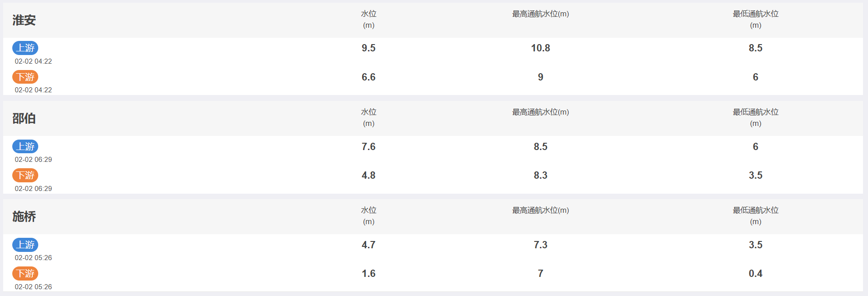Select the orange 下游 badge under 邵伯
The height and width of the screenshot is (296, 868).
25,175
